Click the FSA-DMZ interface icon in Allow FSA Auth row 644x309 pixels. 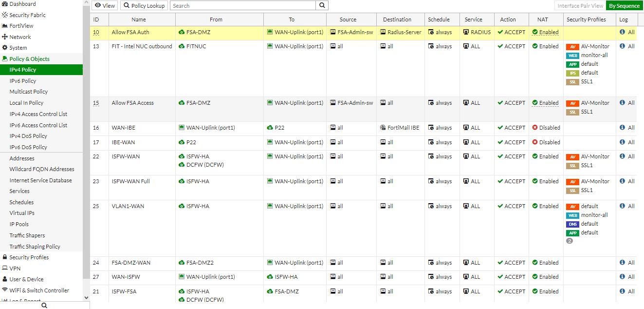point(182,32)
